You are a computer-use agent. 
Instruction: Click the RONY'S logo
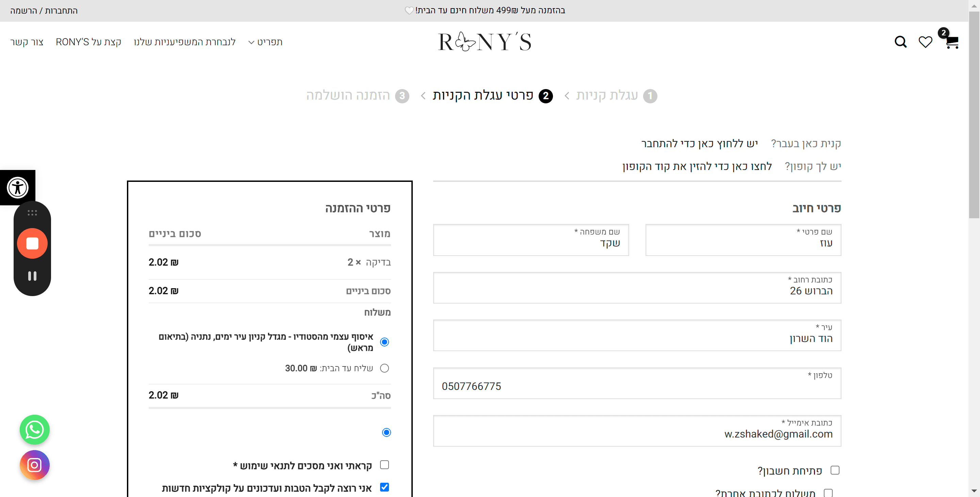point(484,41)
